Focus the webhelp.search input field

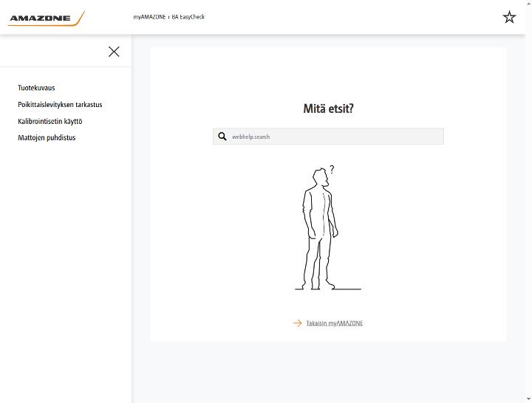328,137
